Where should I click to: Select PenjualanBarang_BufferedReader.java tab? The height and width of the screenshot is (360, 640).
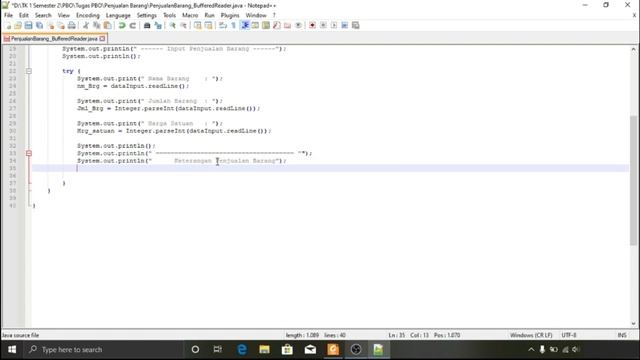(x=54, y=38)
